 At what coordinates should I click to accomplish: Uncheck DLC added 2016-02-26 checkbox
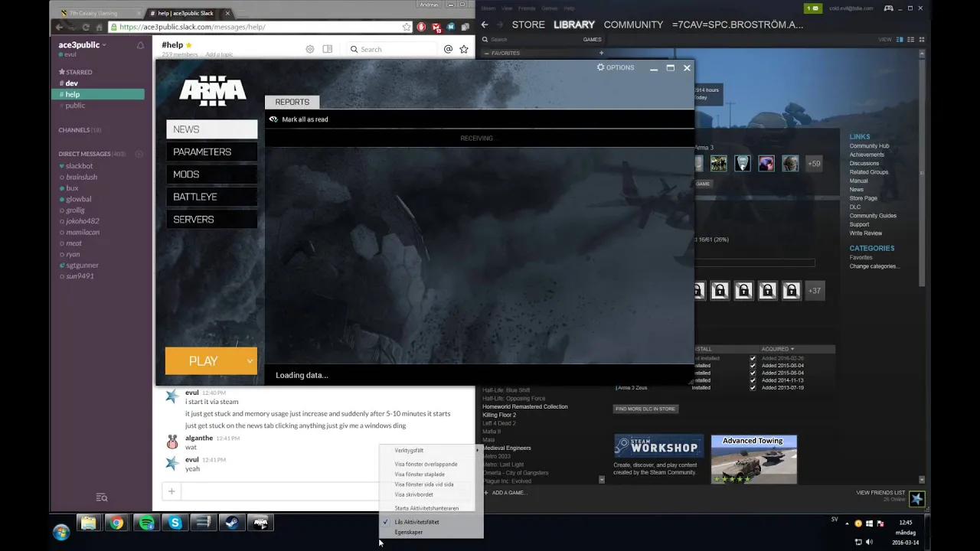[753, 358]
